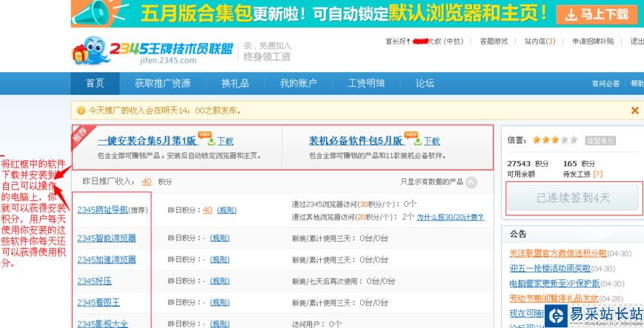This screenshot has height=328, width=644.
Task: Click 规则 in the 2345智能浏览器 row
Action: pos(220,238)
